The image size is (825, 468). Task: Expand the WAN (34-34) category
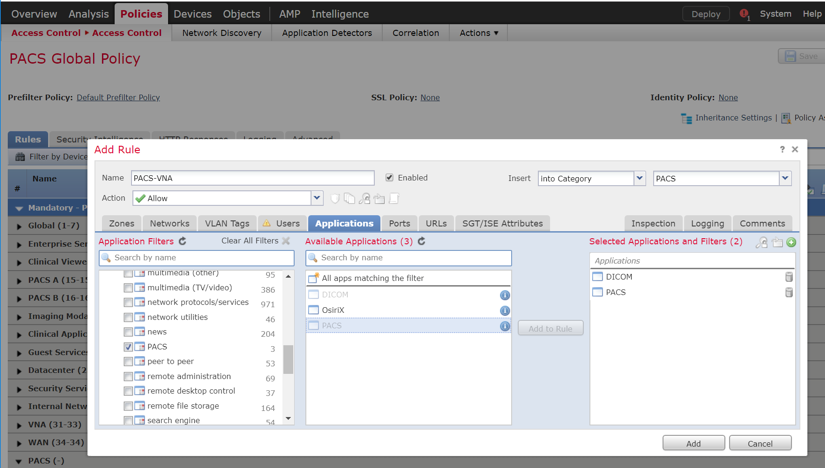[19, 443]
